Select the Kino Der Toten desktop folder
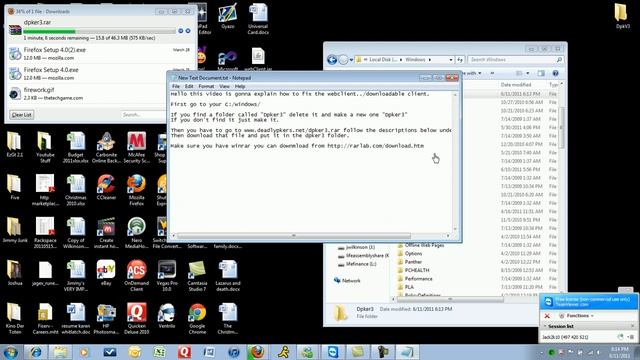 click(x=15, y=318)
